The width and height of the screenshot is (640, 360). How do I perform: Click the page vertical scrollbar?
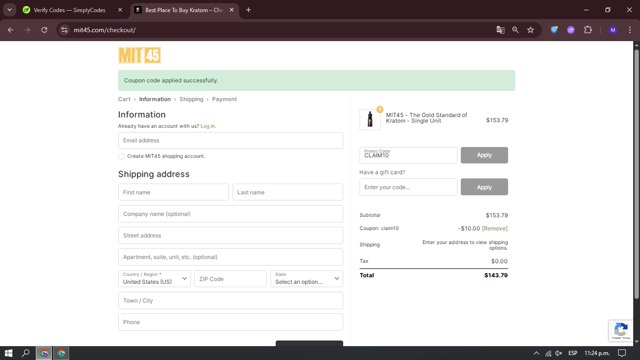(x=636, y=173)
